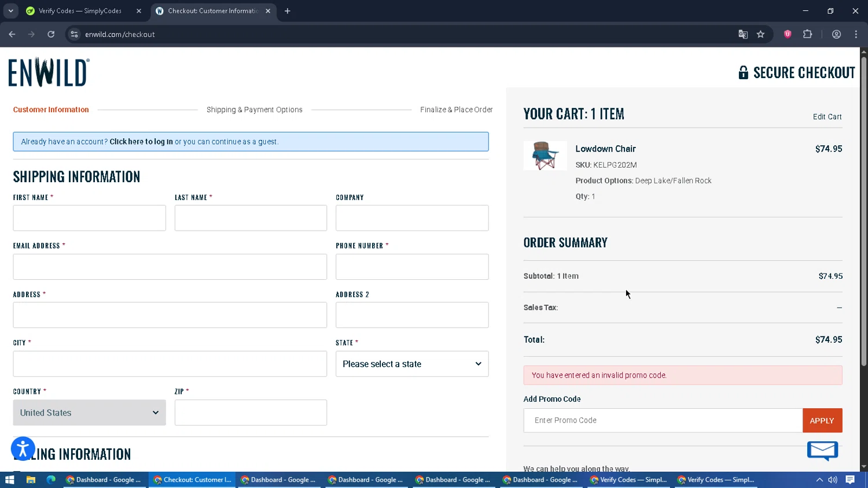The image size is (868, 488).
Task: Click the translate page icon
Action: 743,34
